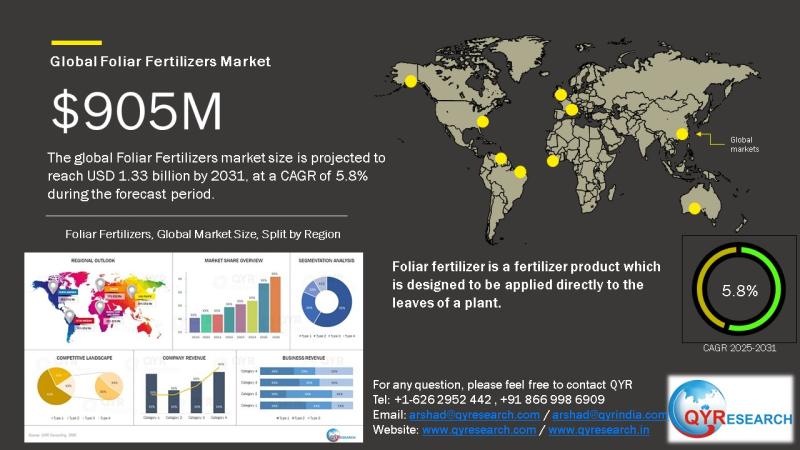Click the "Tel: +1-626 2952 442" phone line

pyautogui.click(x=489, y=399)
